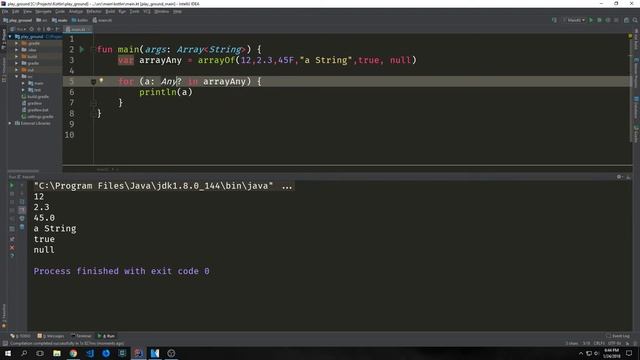Click main.kt breadcrumb in navigation bar
The image size is (640, 360).
point(102,20)
